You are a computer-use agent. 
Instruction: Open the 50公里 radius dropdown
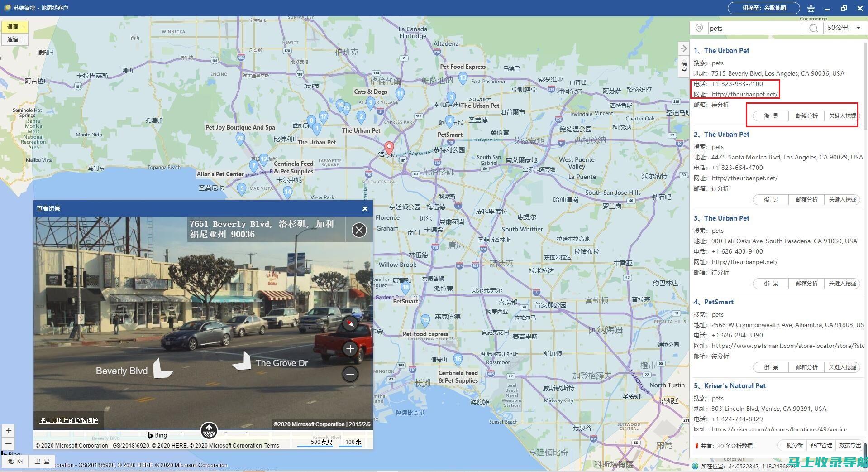844,28
